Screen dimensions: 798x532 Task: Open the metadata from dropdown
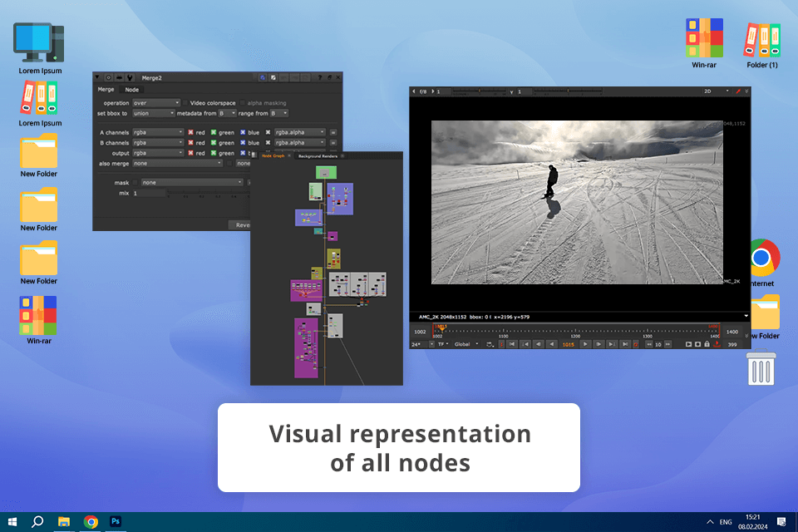[228, 113]
